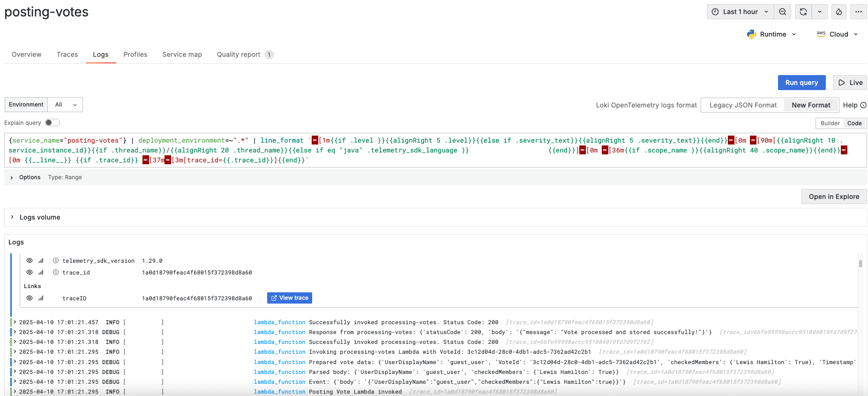
Task: Click the Help info icon
Action: click(x=863, y=105)
